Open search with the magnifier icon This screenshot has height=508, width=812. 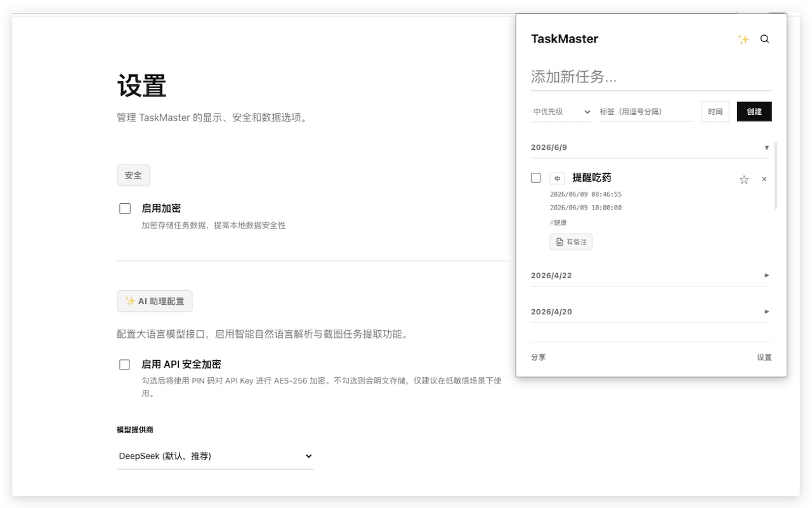[x=764, y=39]
